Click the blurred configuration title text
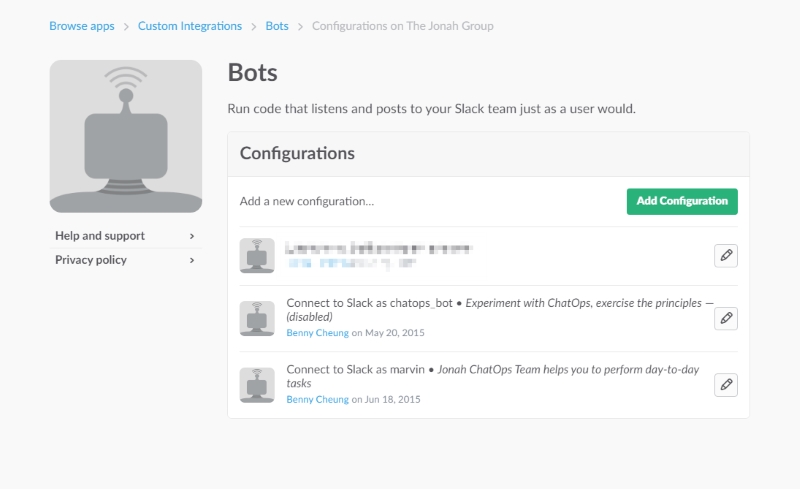 (379, 249)
